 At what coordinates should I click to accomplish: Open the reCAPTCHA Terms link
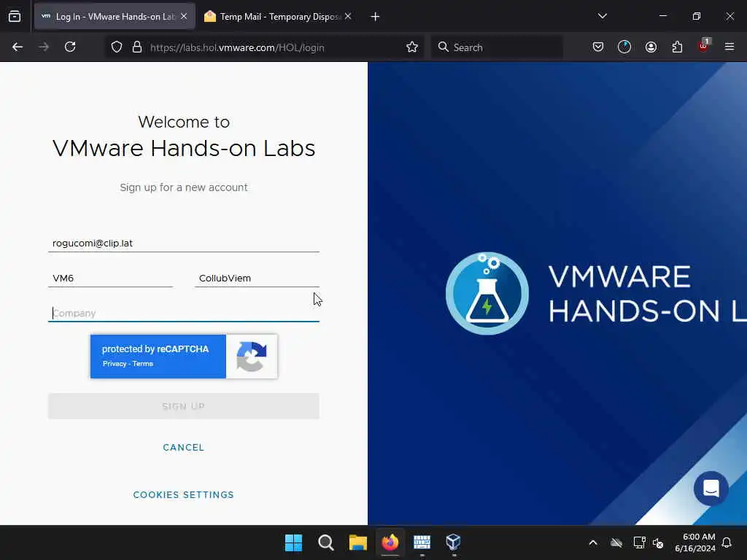143,364
